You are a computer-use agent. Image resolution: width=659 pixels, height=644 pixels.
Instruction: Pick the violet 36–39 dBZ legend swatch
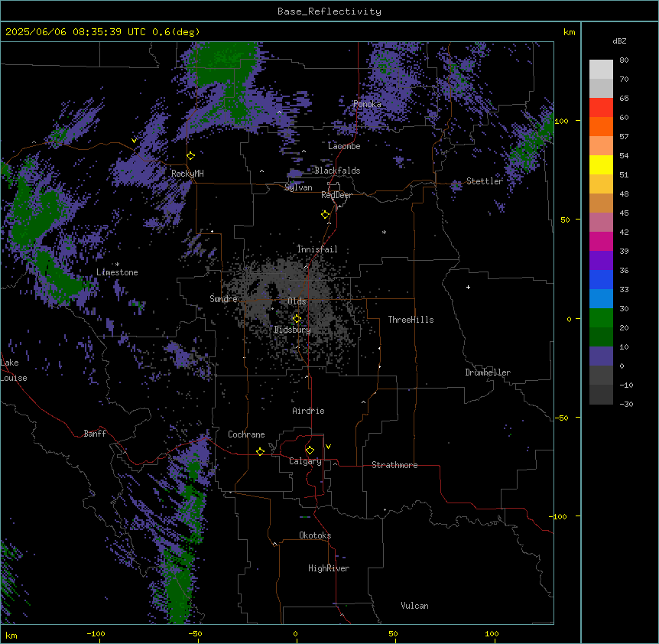(x=601, y=260)
